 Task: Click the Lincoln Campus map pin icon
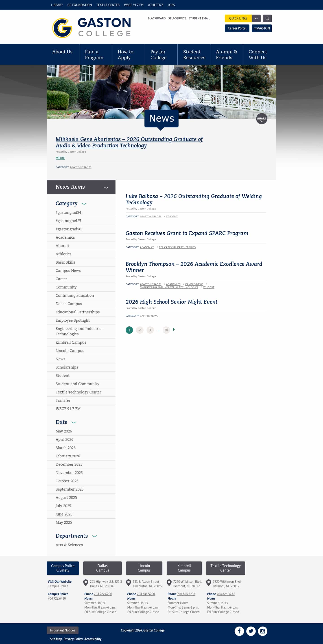tap(129, 583)
